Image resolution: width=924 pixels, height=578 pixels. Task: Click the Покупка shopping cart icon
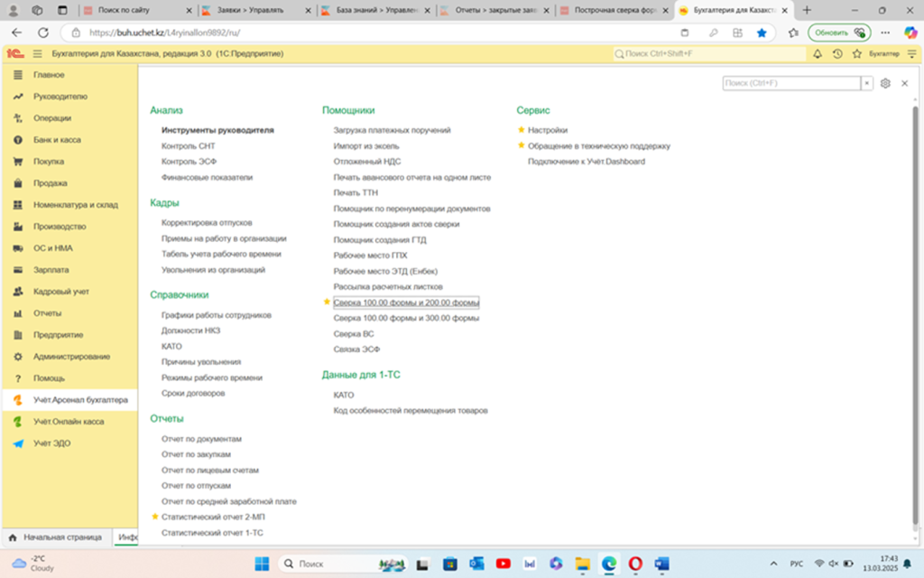pos(17,162)
